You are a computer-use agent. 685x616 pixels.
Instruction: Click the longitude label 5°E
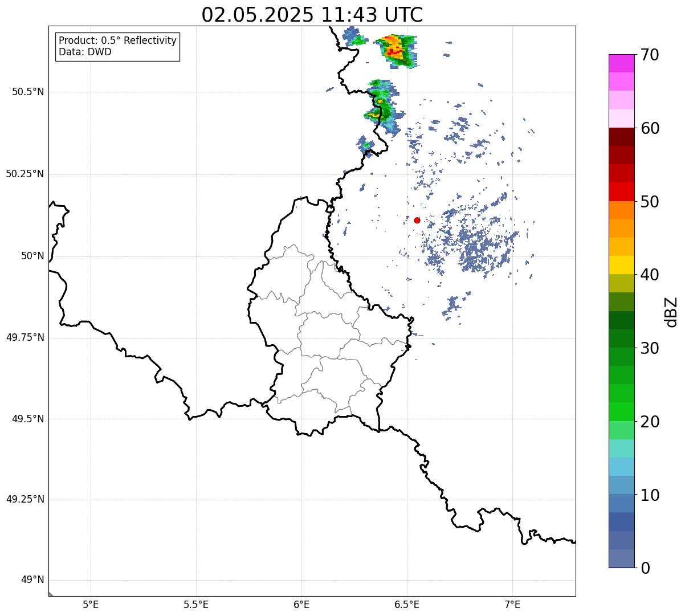(x=91, y=604)
